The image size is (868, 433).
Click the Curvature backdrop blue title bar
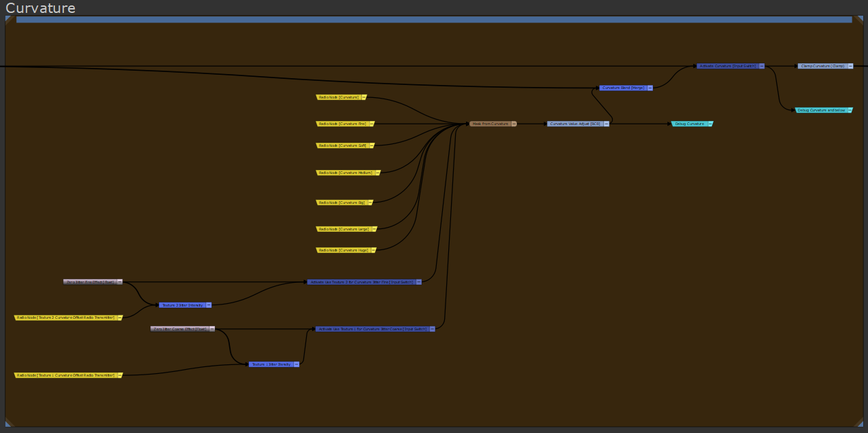tap(434, 20)
